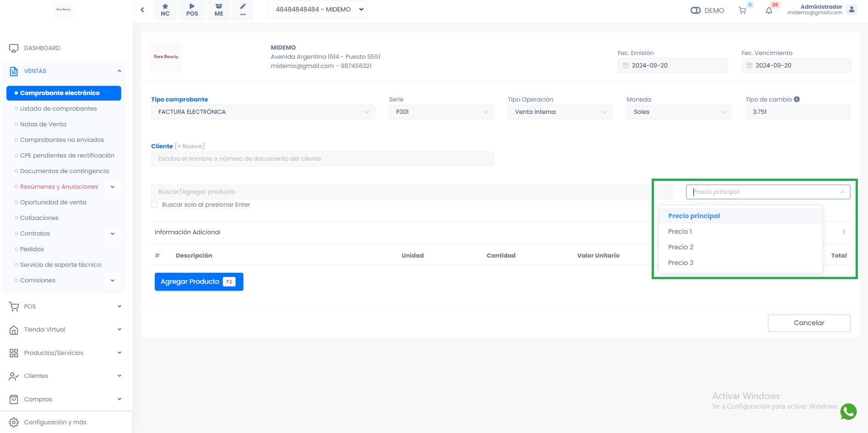Click the Cliente search input field

point(322,159)
